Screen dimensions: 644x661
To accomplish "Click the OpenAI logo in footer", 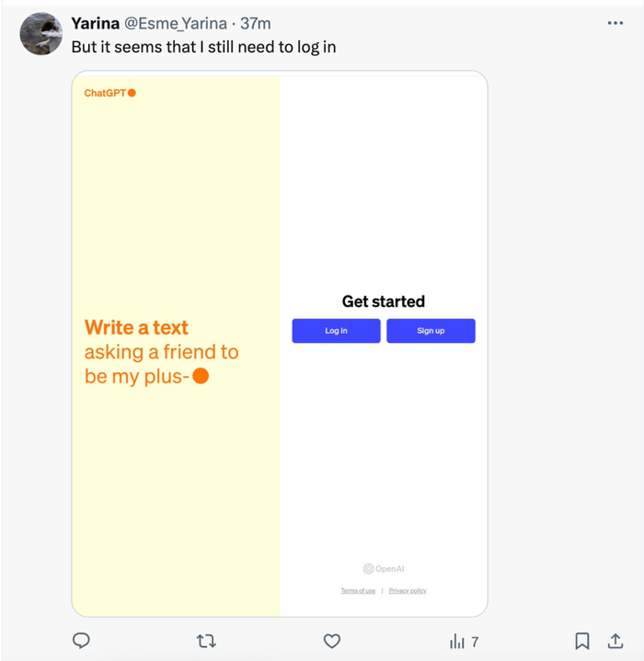I will (384, 569).
